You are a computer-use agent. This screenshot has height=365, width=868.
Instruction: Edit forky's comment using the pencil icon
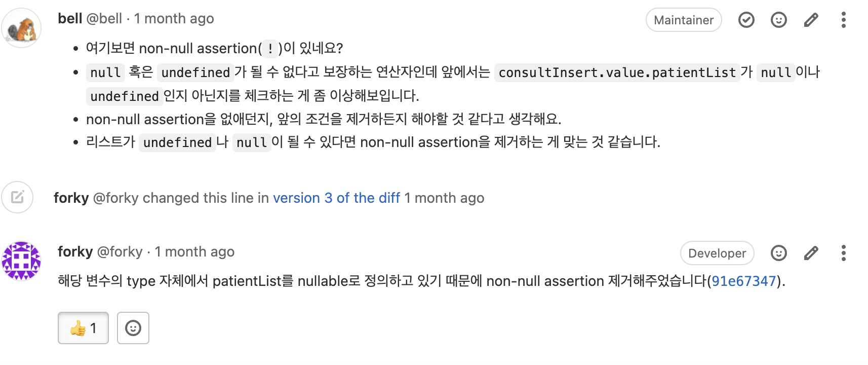[810, 253]
